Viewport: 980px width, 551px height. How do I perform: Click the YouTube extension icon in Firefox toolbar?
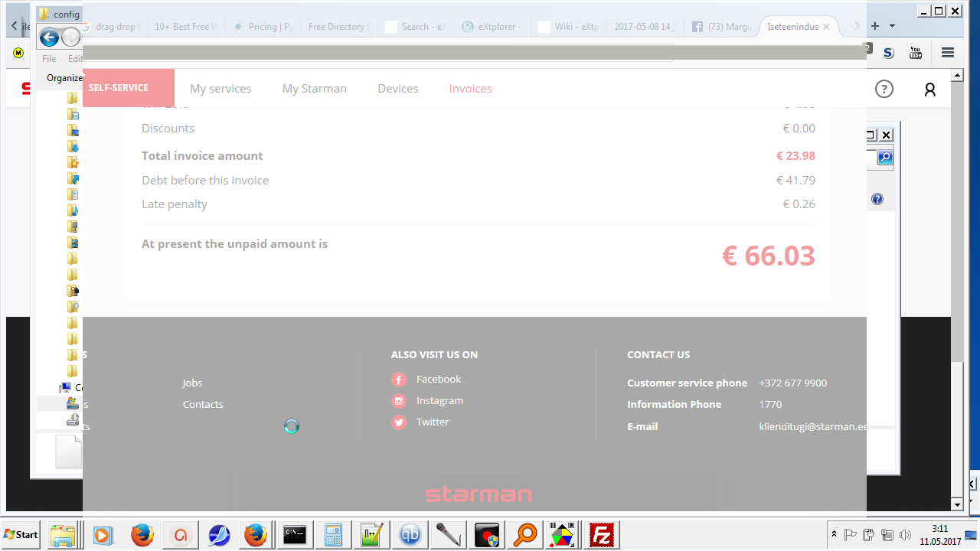point(916,53)
